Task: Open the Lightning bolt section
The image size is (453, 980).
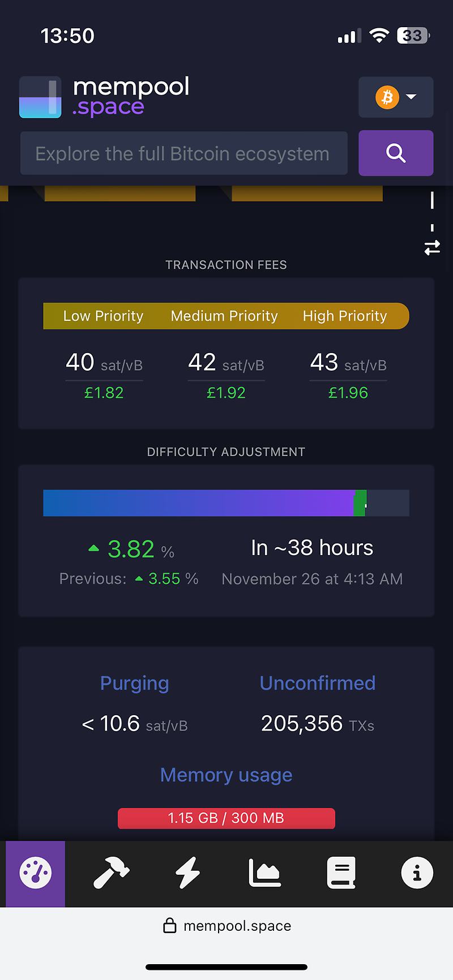Action: click(187, 873)
